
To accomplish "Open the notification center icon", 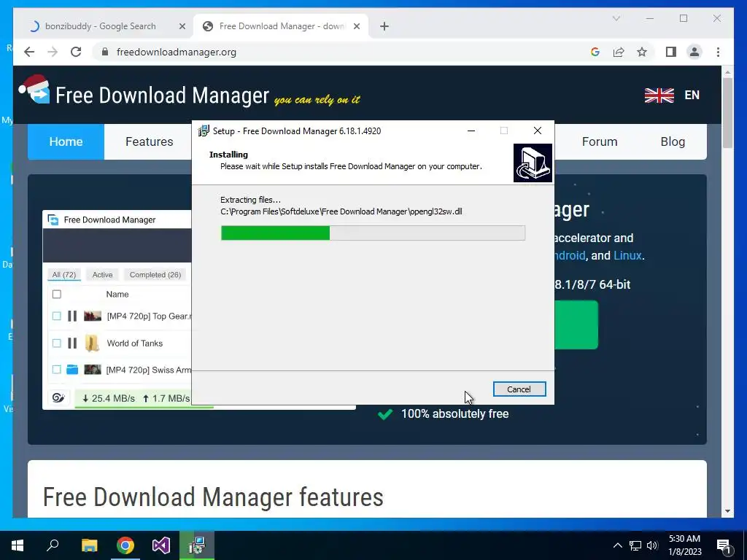I will (724, 546).
